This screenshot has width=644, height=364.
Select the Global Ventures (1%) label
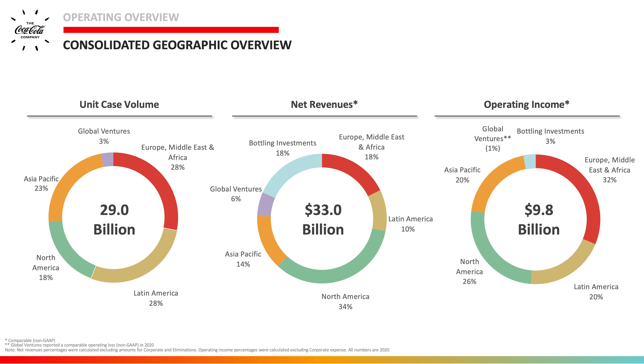(493, 139)
